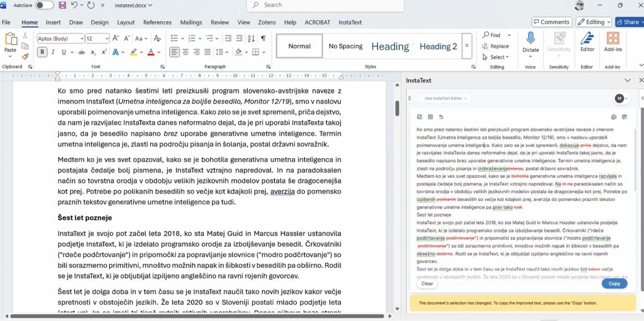Viewport: 644px width, 321px height.
Task: Click the Clear button in InstaText
Action: pos(427,283)
